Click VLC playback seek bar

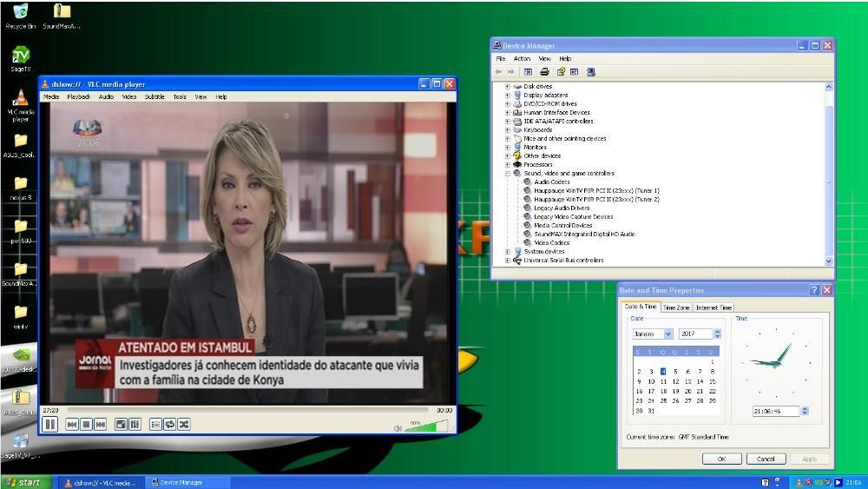click(247, 410)
